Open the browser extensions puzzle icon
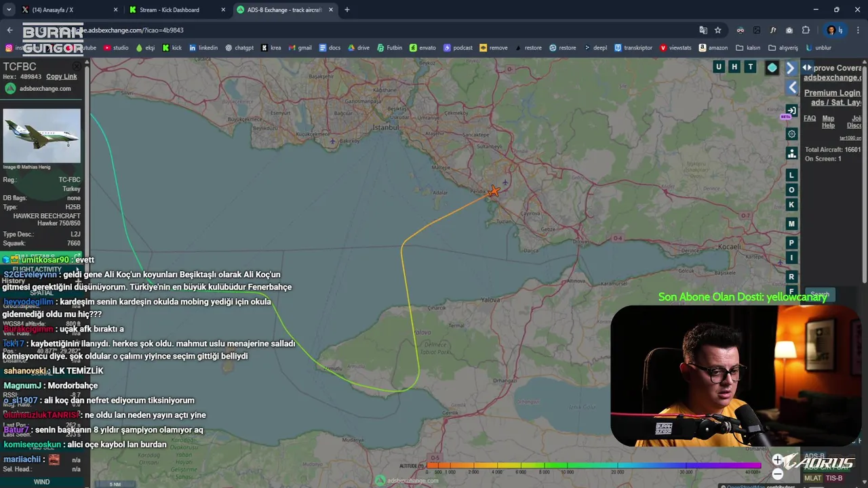 (806, 30)
